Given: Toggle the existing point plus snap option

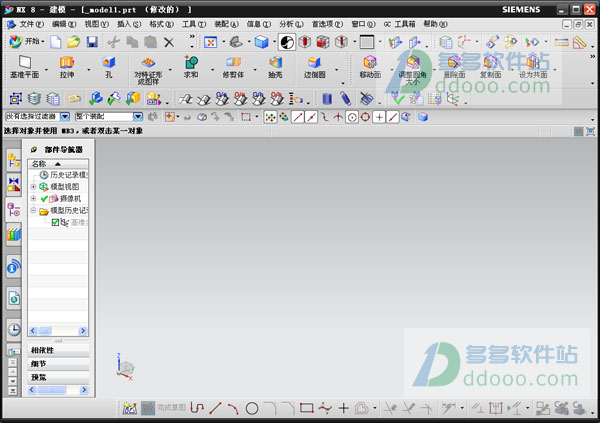Looking at the screenshot, I should click(x=379, y=117).
